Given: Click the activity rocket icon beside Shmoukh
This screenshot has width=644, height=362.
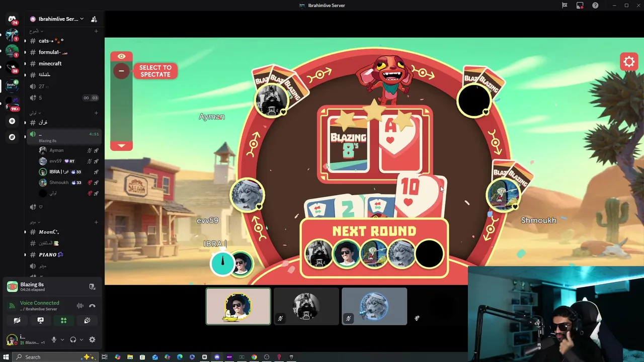Looking at the screenshot, I should coord(96,183).
